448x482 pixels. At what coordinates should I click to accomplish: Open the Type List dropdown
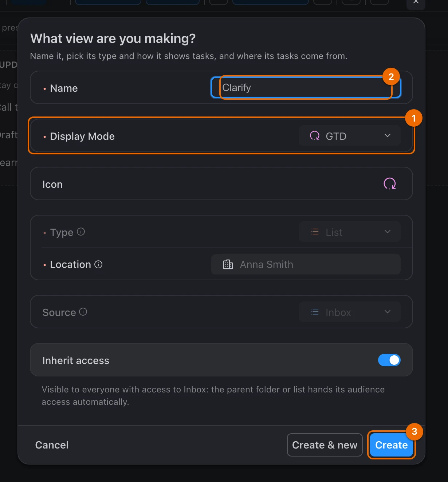click(349, 232)
